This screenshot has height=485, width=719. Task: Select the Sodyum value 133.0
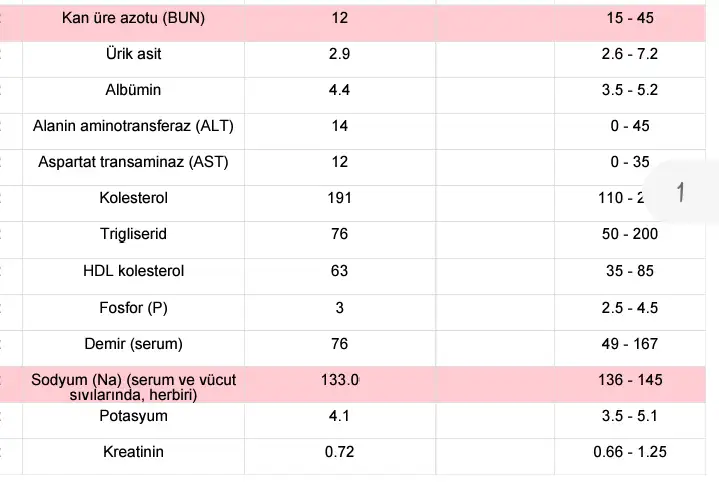pos(339,380)
